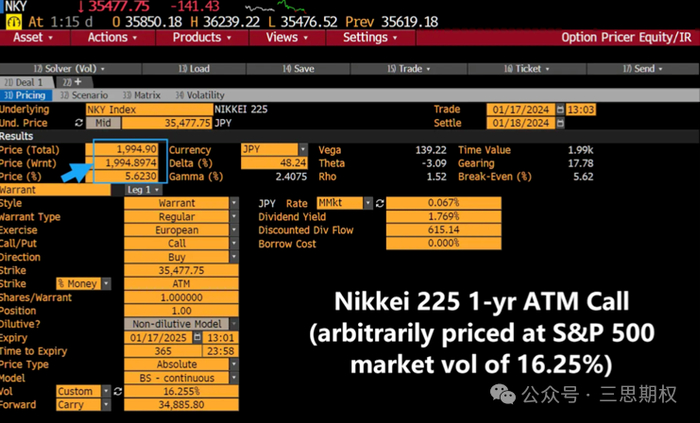Open the Send dropdown button

pyautogui.click(x=643, y=69)
